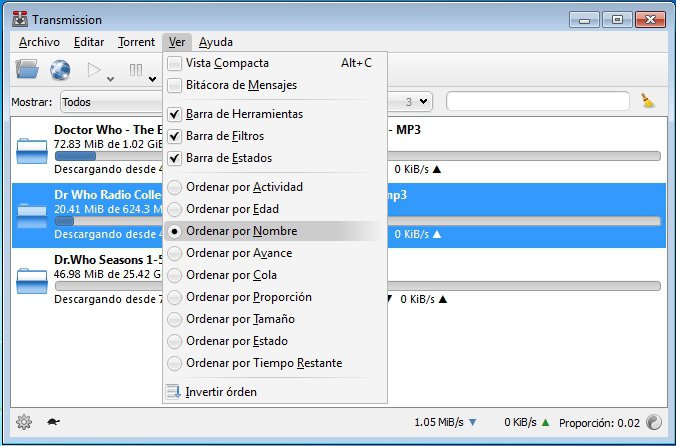Select Ordenar por Actividad radio option

174,187
